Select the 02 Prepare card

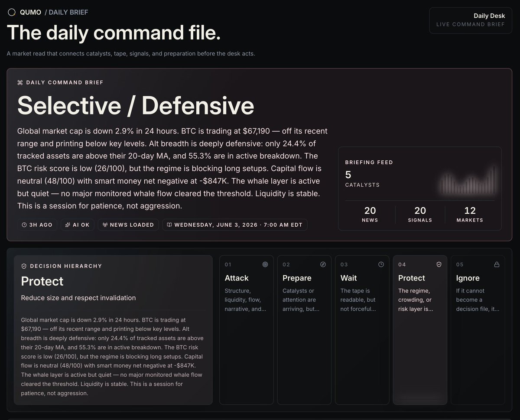pyautogui.click(x=304, y=330)
